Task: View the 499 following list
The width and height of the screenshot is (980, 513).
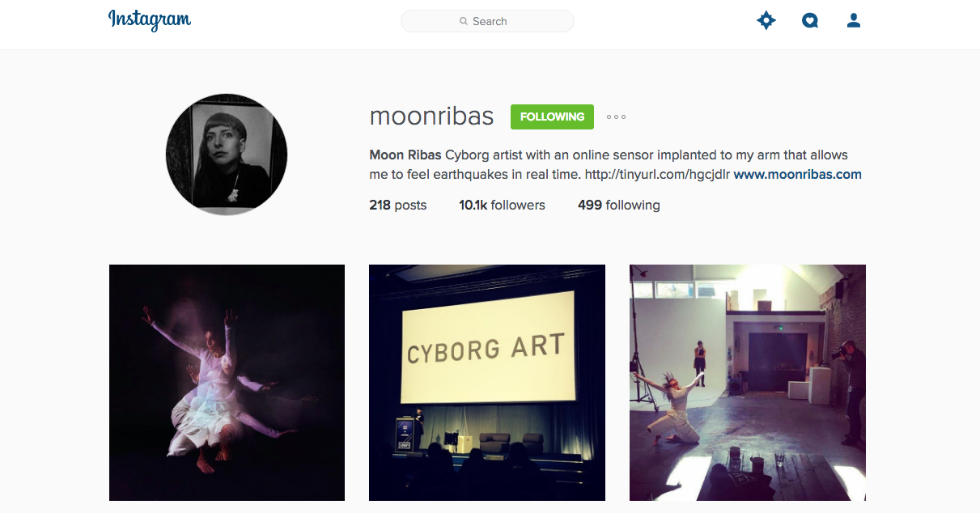Action: pos(619,206)
